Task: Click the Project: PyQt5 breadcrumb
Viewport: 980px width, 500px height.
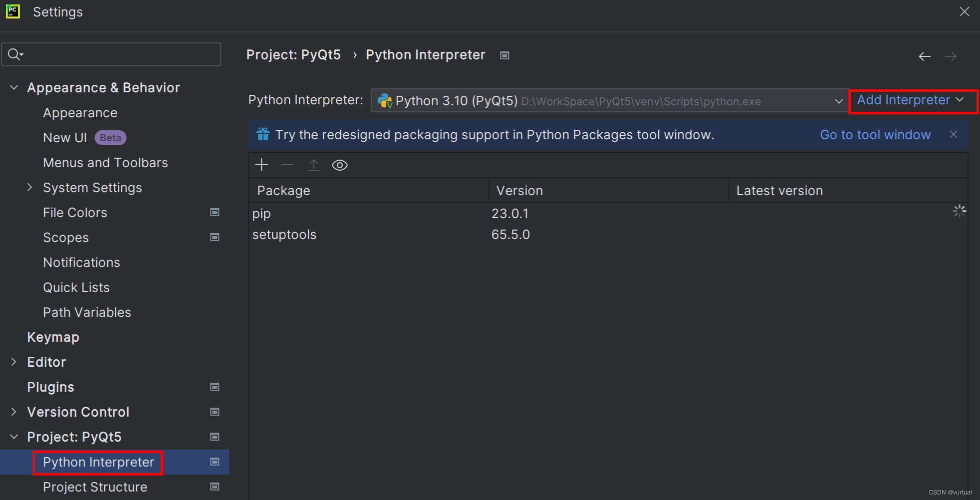Action: tap(293, 55)
